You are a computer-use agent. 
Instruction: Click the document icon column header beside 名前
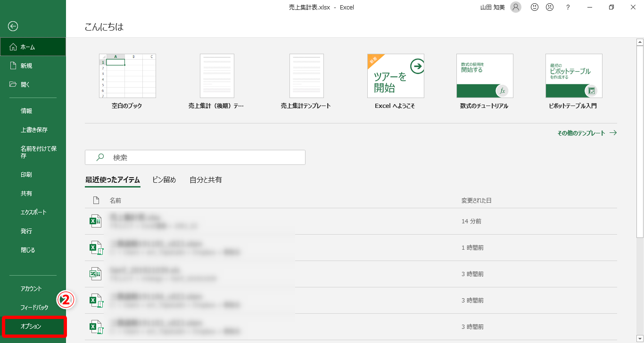(x=96, y=201)
